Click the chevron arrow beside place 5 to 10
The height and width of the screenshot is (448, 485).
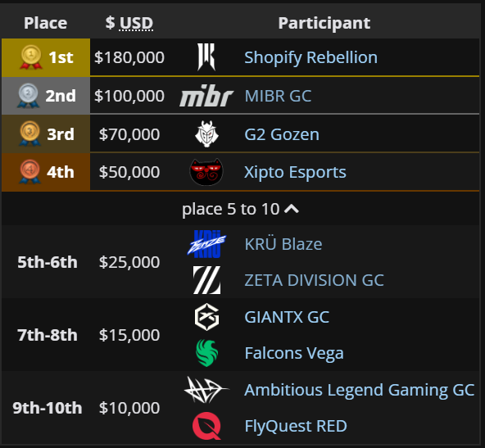(x=292, y=209)
